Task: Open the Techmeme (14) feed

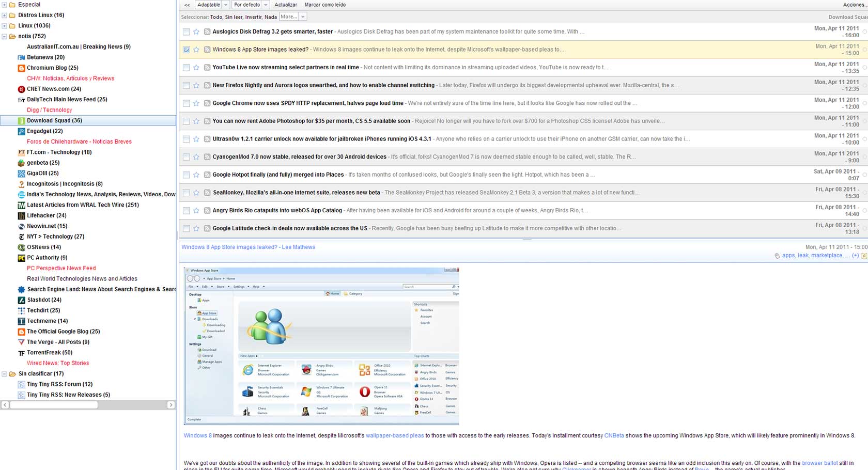Action: tap(48, 321)
